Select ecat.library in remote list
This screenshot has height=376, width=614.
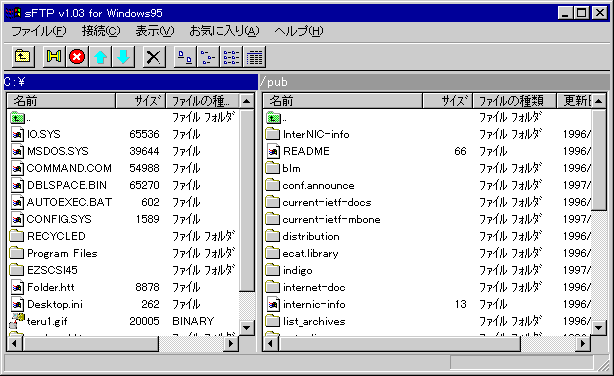[x=310, y=253]
